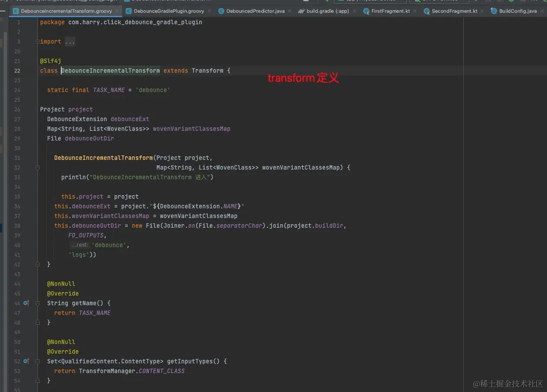Open the SecondFragment.kt tab
Screen dimensions: 547x392
coord(454,11)
